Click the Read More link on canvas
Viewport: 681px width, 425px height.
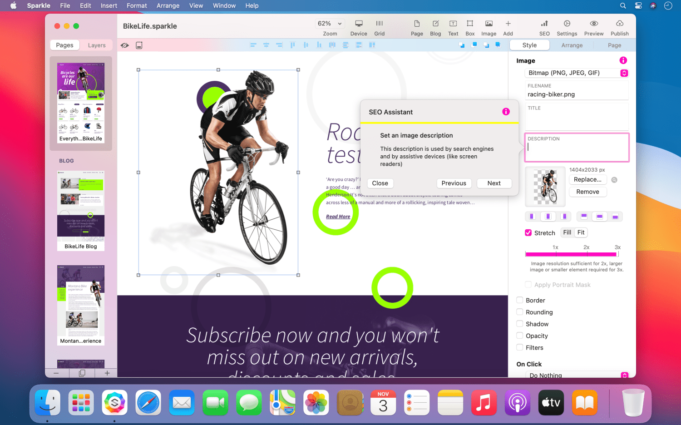pyautogui.click(x=338, y=216)
